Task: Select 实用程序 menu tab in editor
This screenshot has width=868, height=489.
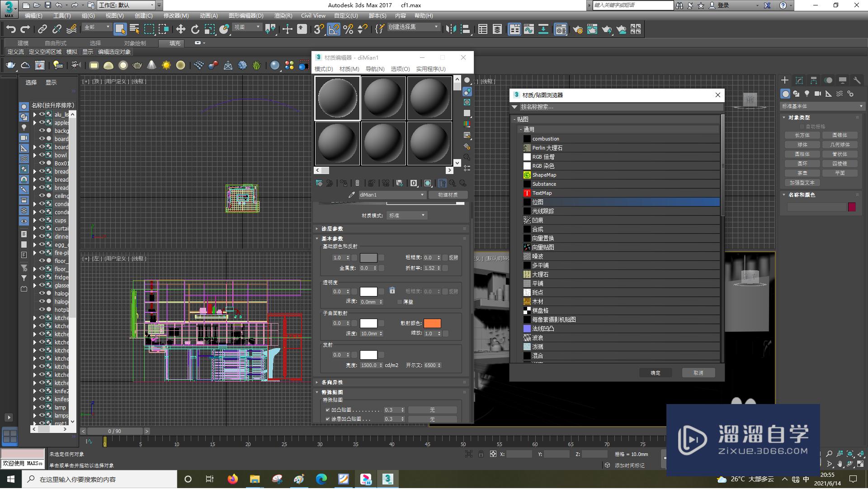Action: pos(430,69)
